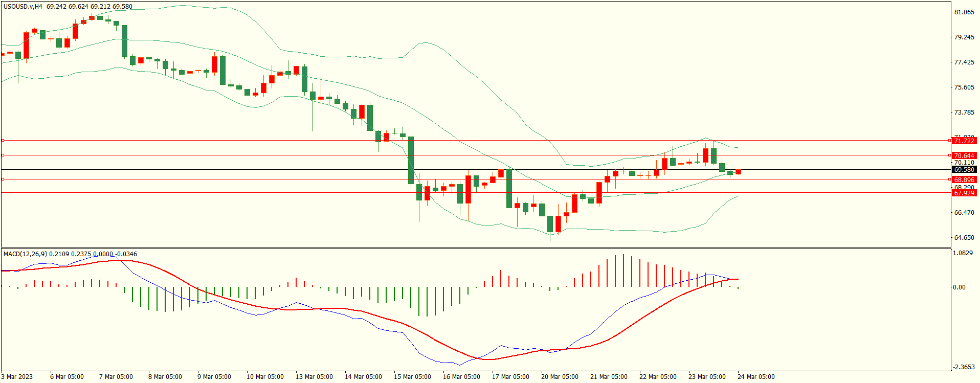
Task: Click the 20 Mar 05:00 date label
Action: 560,377
